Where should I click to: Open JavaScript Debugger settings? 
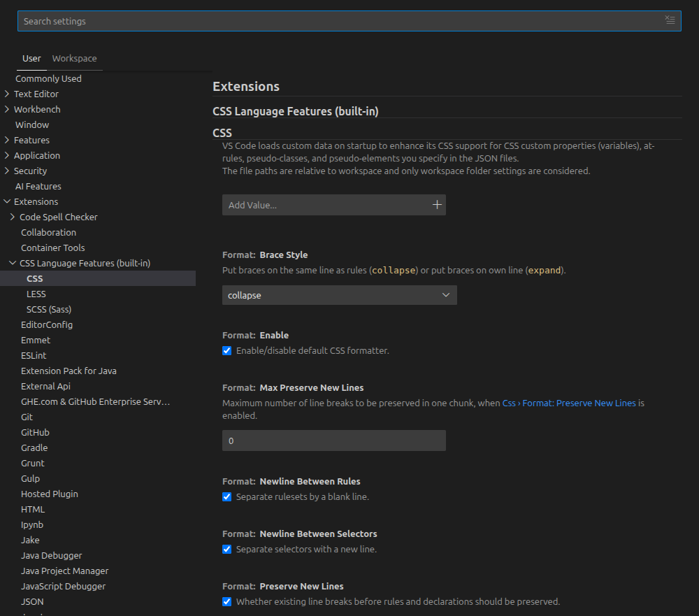(x=64, y=586)
